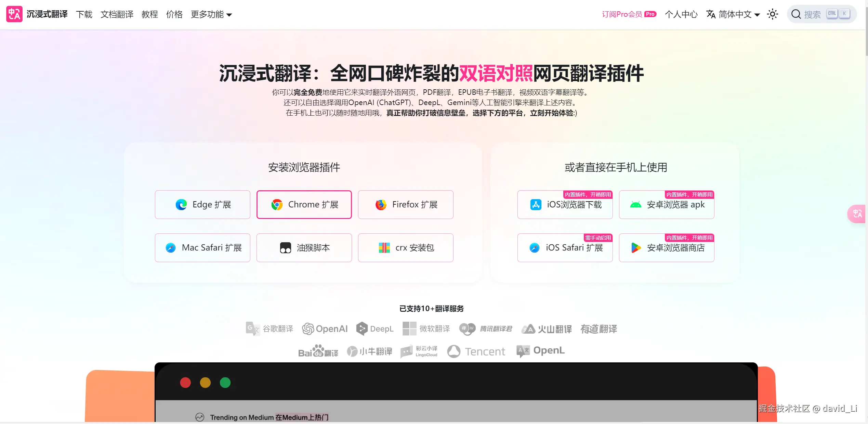The image size is (868, 424).
Task: Click the floating translate widget on right edge
Action: click(x=857, y=214)
